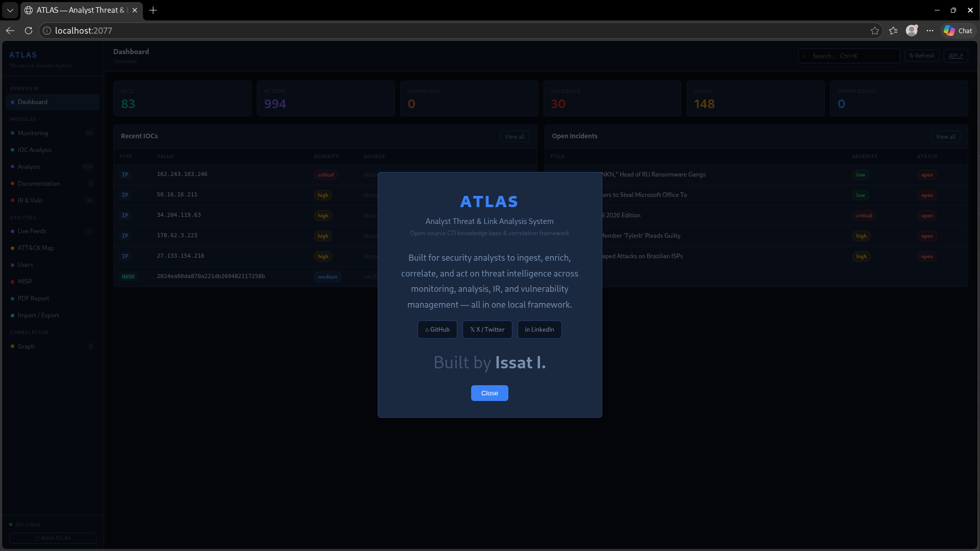Image resolution: width=980 pixels, height=551 pixels.
Task: Open Import / Export utility
Action: (x=53, y=315)
